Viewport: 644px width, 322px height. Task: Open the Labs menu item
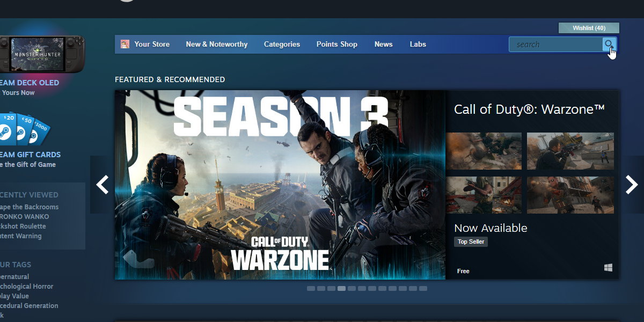(x=418, y=45)
